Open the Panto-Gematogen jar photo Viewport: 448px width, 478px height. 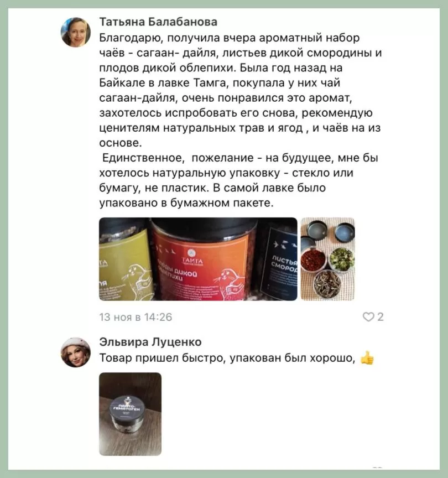pyautogui.click(x=131, y=414)
